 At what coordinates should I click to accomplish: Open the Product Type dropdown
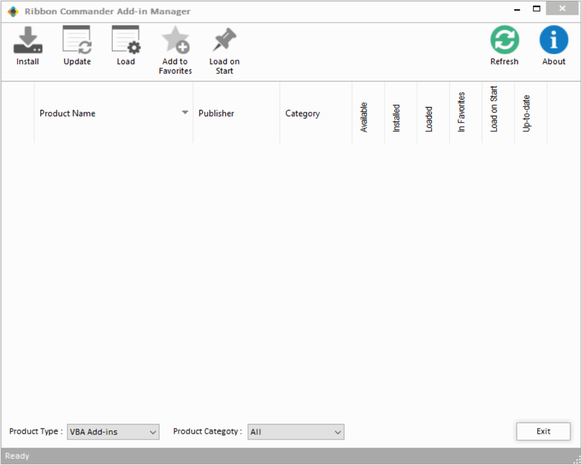click(113, 432)
